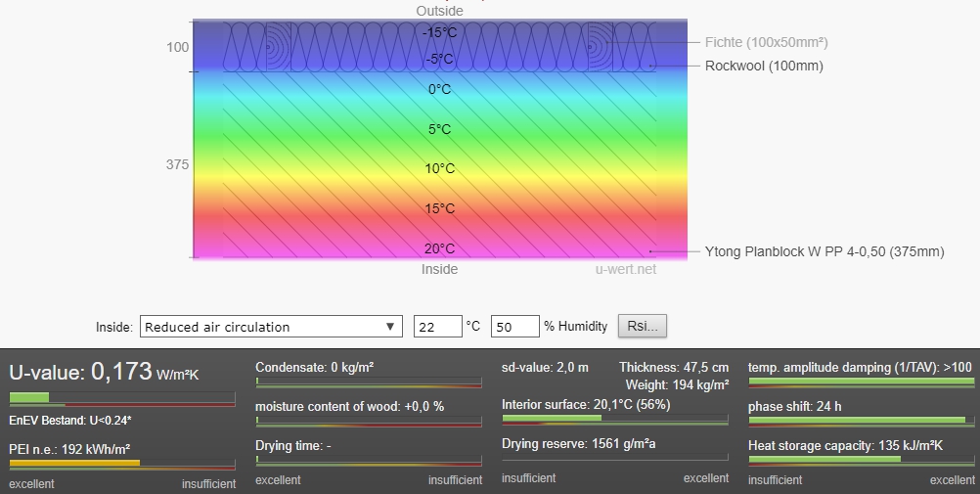The width and height of the screenshot is (980, 494).
Task: Click the -15°C temperature marker
Action: [439, 32]
